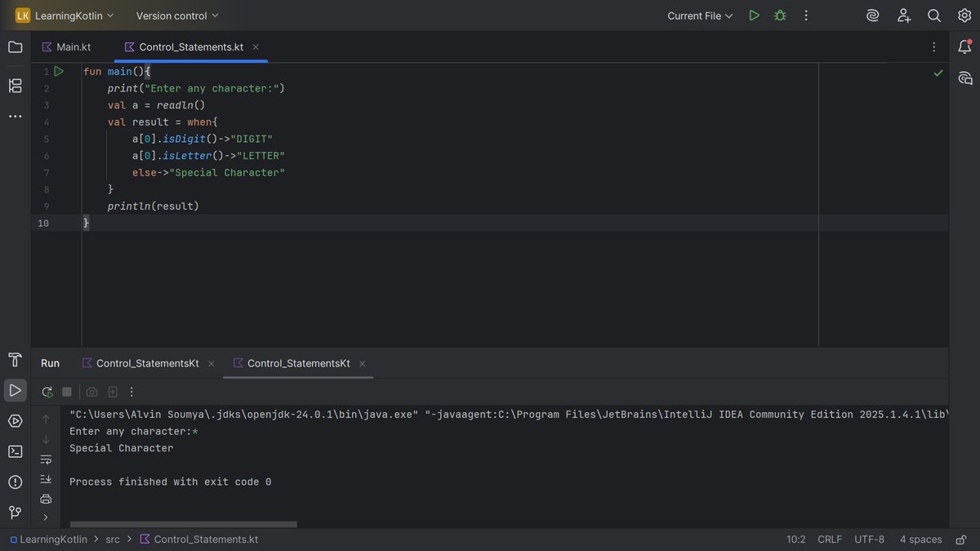This screenshot has width=980, height=551.
Task: Open the AI chat icon in right sidebar
Action: [x=964, y=78]
